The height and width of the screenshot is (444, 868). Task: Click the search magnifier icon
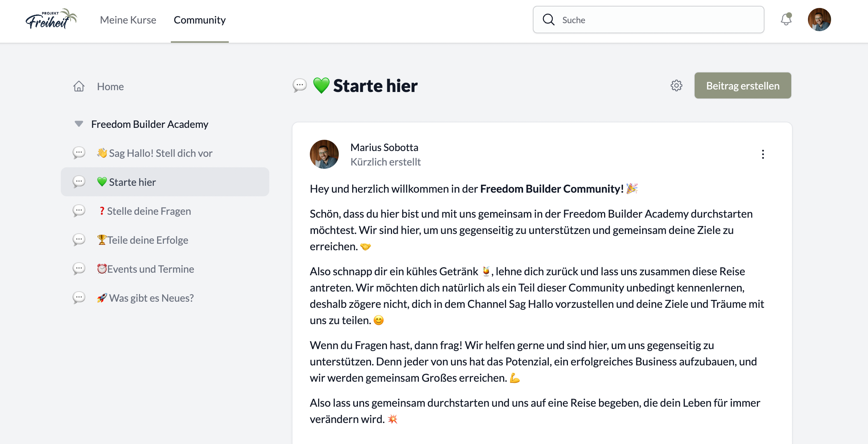tap(548, 20)
